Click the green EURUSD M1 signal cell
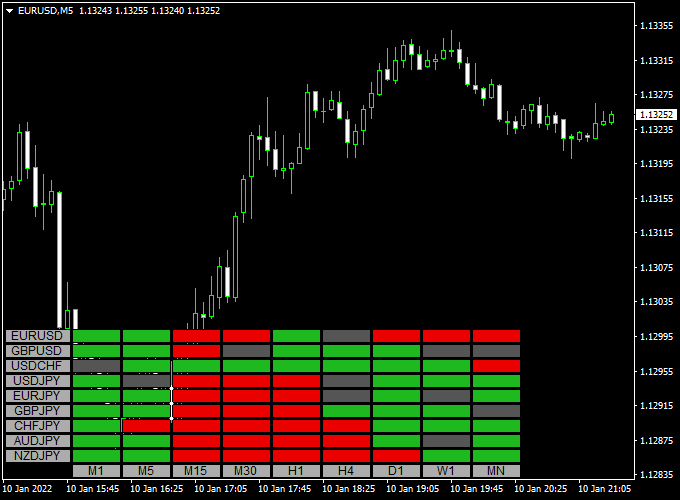 coord(96,336)
